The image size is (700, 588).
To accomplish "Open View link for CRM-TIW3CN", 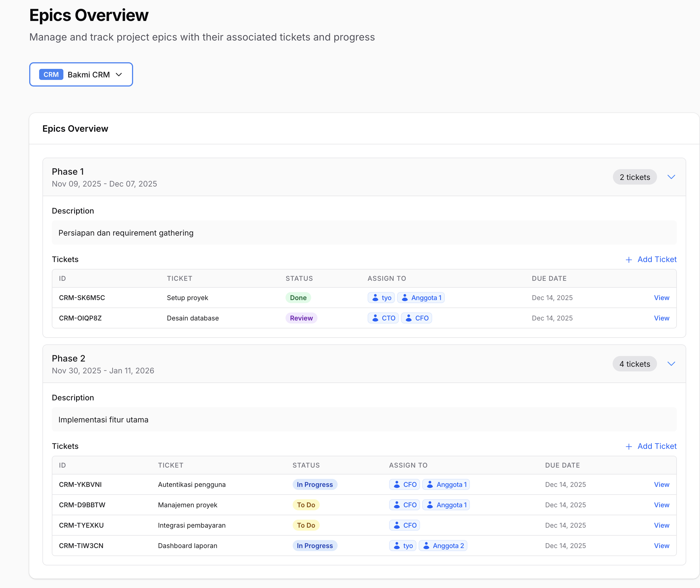I will point(661,546).
